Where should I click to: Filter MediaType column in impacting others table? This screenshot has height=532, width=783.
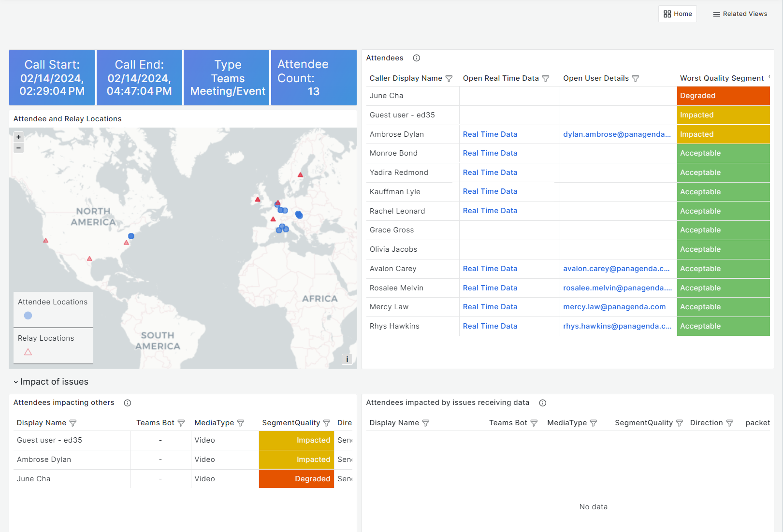pyautogui.click(x=240, y=423)
